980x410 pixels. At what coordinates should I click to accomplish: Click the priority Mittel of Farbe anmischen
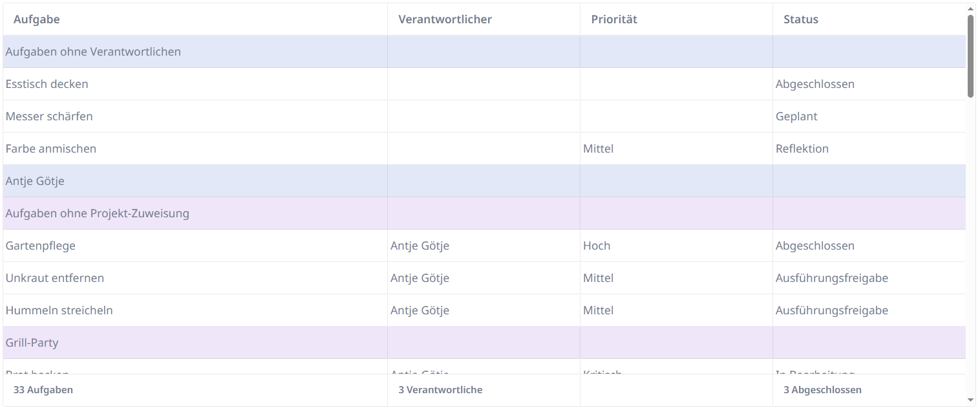[598, 148]
